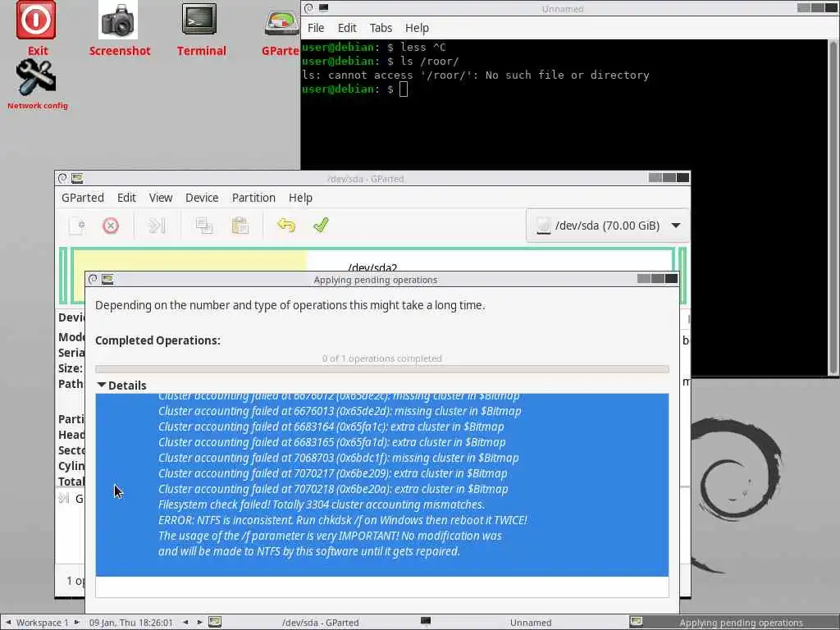
Task: Click the Workspace 1 label in taskbar
Action: [x=42, y=622]
